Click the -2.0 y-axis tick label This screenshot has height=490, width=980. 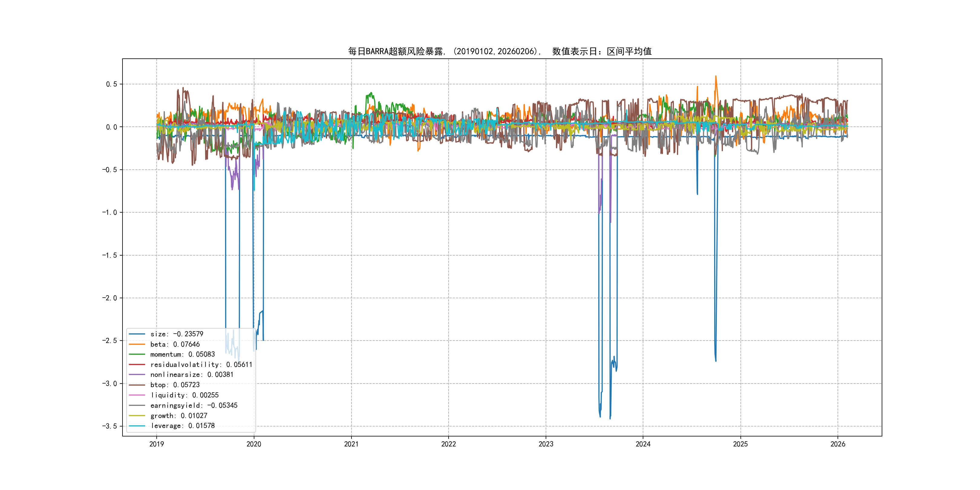click(x=109, y=298)
